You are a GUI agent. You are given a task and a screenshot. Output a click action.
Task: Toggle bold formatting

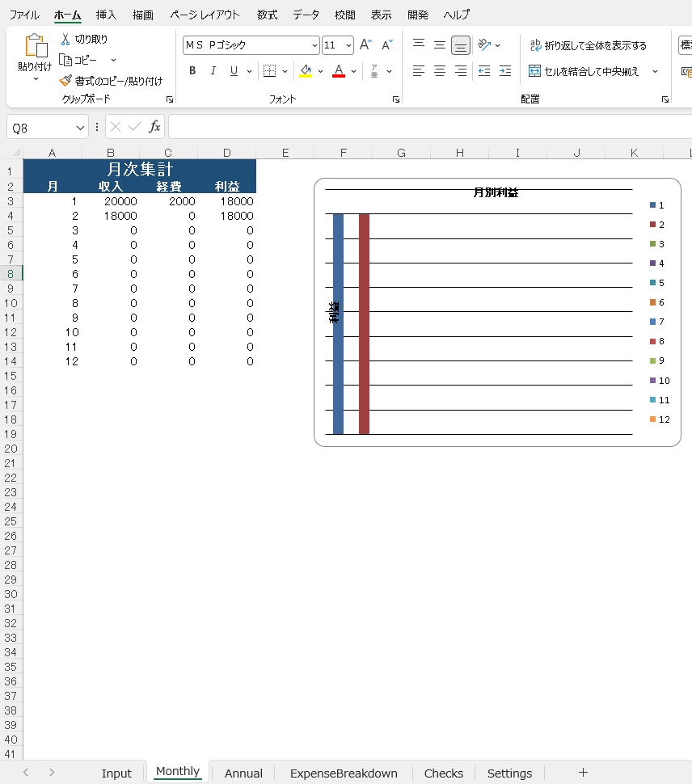click(192, 71)
